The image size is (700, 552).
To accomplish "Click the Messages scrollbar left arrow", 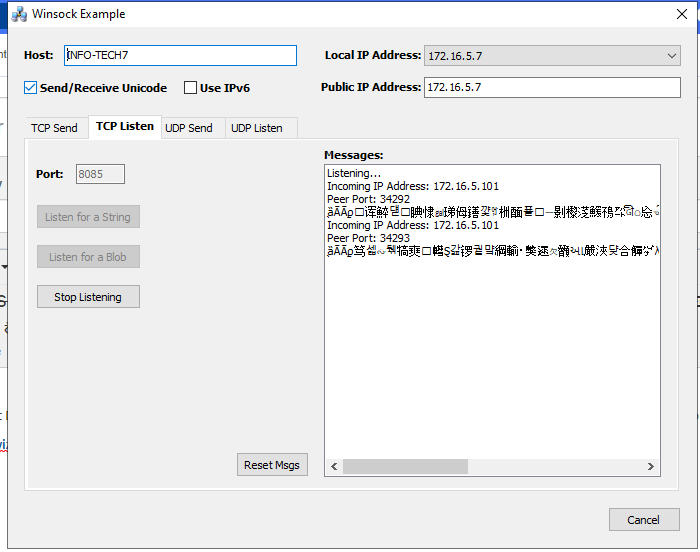I will [x=333, y=467].
